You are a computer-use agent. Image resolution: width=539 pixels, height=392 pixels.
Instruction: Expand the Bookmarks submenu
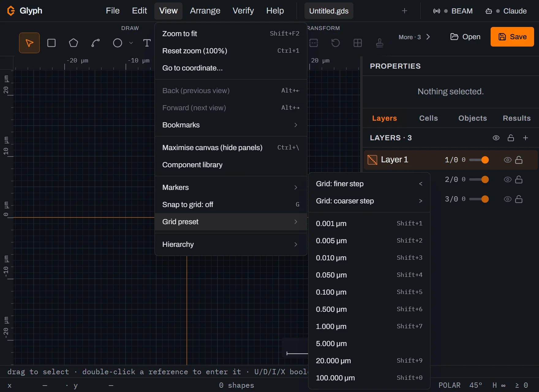tap(231, 125)
